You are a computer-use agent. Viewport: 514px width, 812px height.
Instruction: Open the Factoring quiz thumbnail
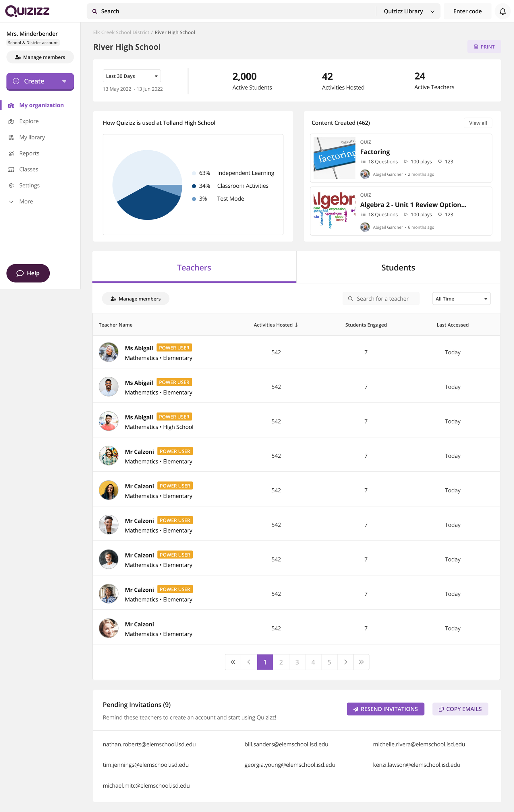tap(334, 158)
